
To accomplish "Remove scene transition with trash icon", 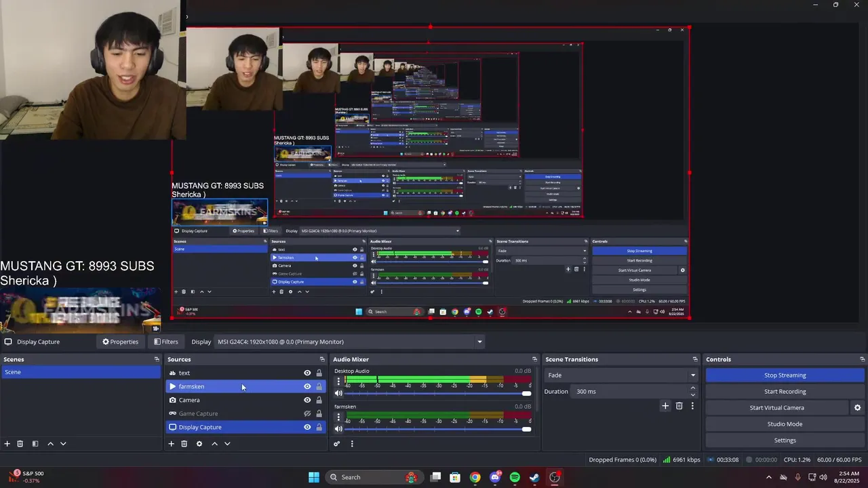I will 679,406.
